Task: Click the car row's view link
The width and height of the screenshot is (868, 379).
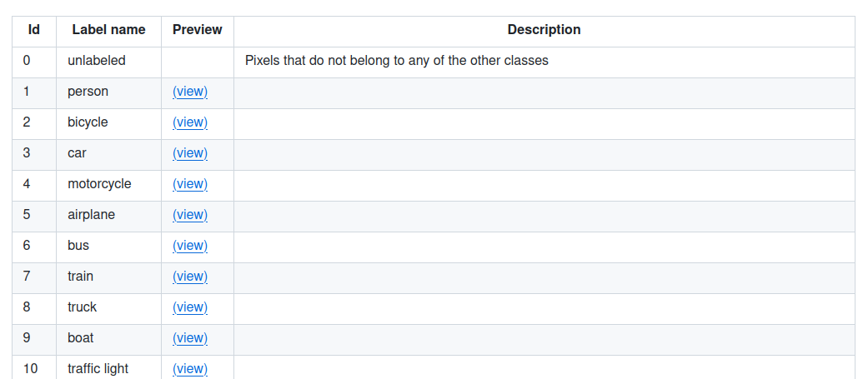Action: coord(190,153)
